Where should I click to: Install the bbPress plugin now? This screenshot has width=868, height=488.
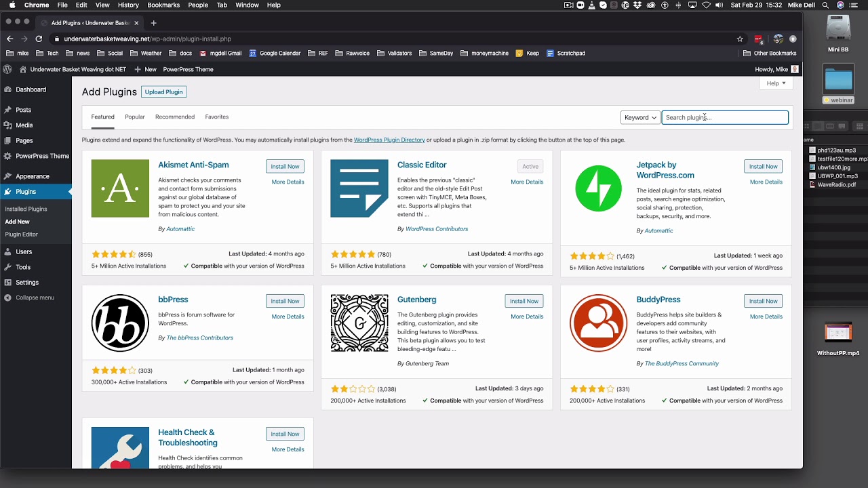(285, 301)
